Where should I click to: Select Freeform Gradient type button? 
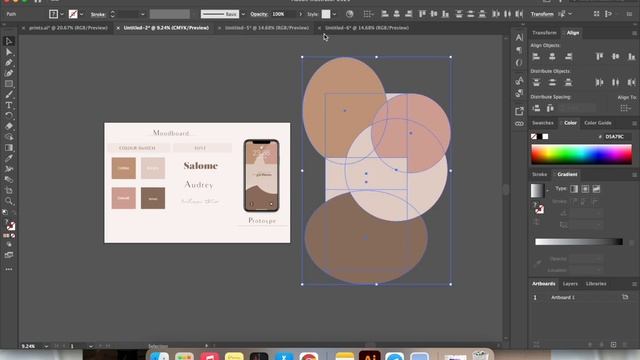(596, 189)
